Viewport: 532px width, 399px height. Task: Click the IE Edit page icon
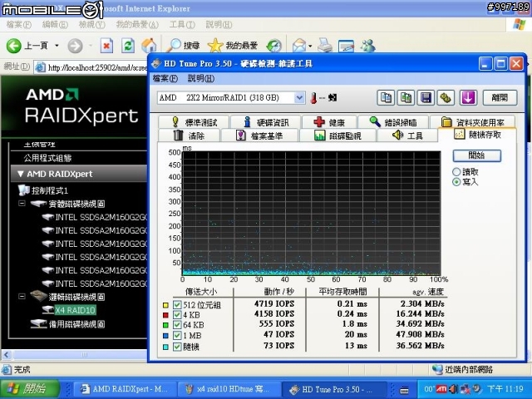346,47
